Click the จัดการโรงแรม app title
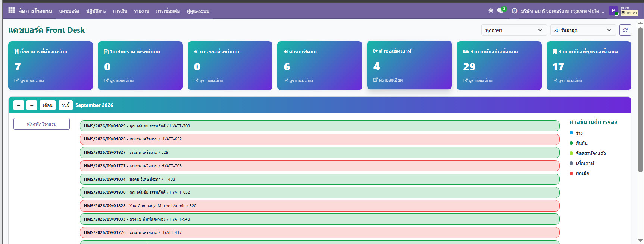Screen dimensions: 644x244 click(x=35, y=11)
